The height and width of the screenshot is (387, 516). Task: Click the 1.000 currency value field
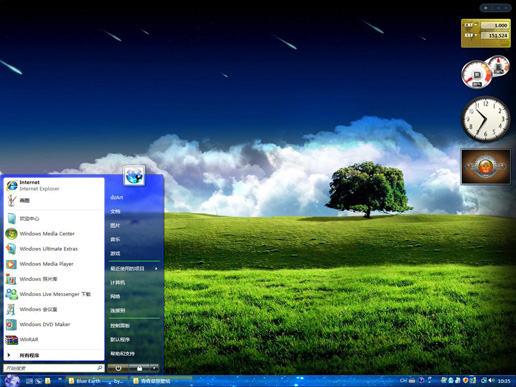point(495,25)
